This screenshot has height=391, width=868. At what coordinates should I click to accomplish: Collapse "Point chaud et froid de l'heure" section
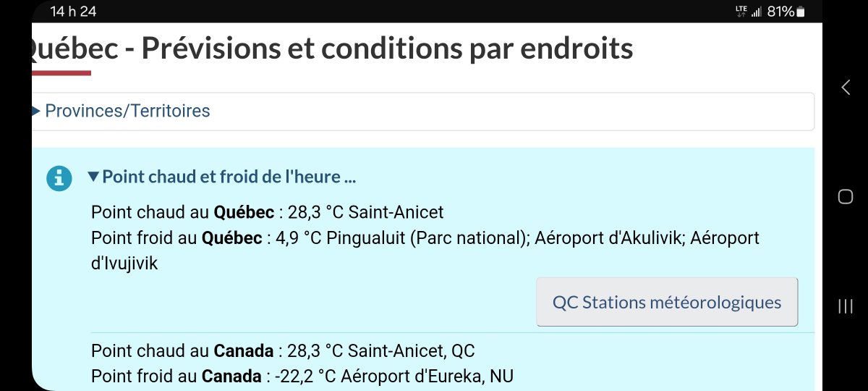[x=222, y=177]
